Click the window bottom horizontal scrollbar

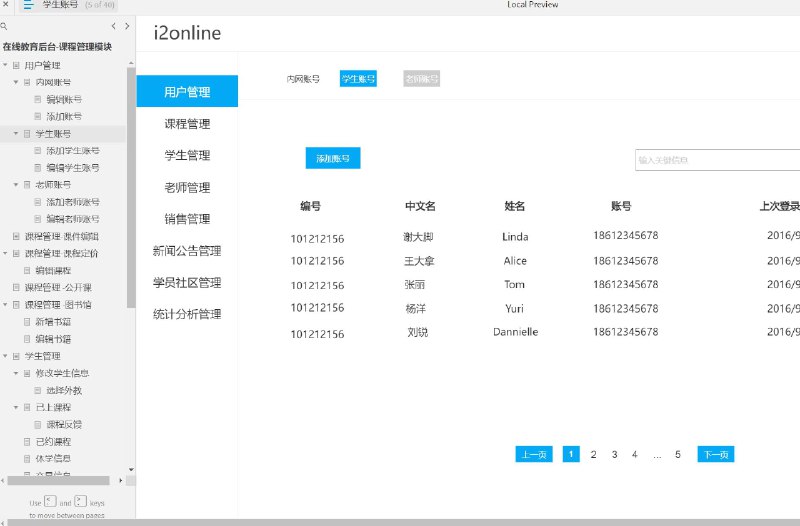pos(404,522)
